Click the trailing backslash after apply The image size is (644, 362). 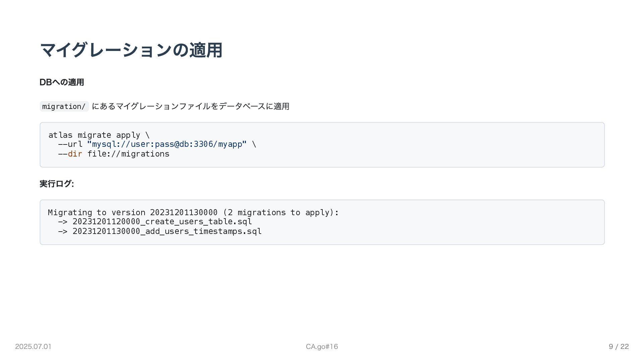[147, 135]
